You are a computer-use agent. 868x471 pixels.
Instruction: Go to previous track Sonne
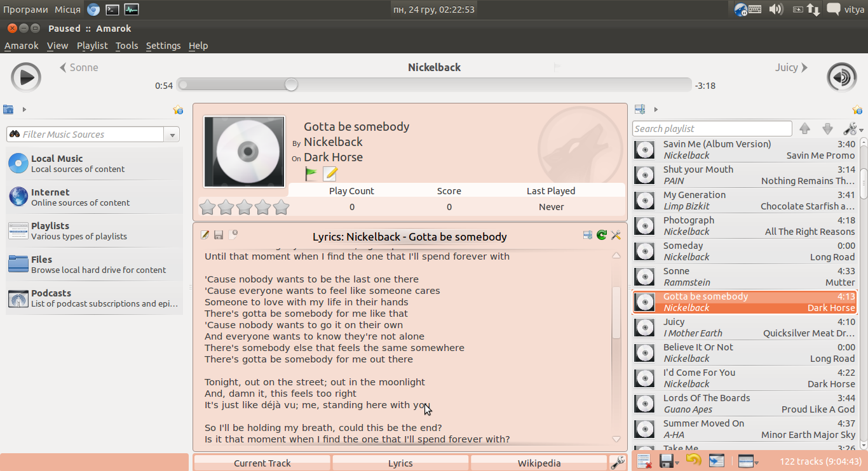(x=79, y=67)
